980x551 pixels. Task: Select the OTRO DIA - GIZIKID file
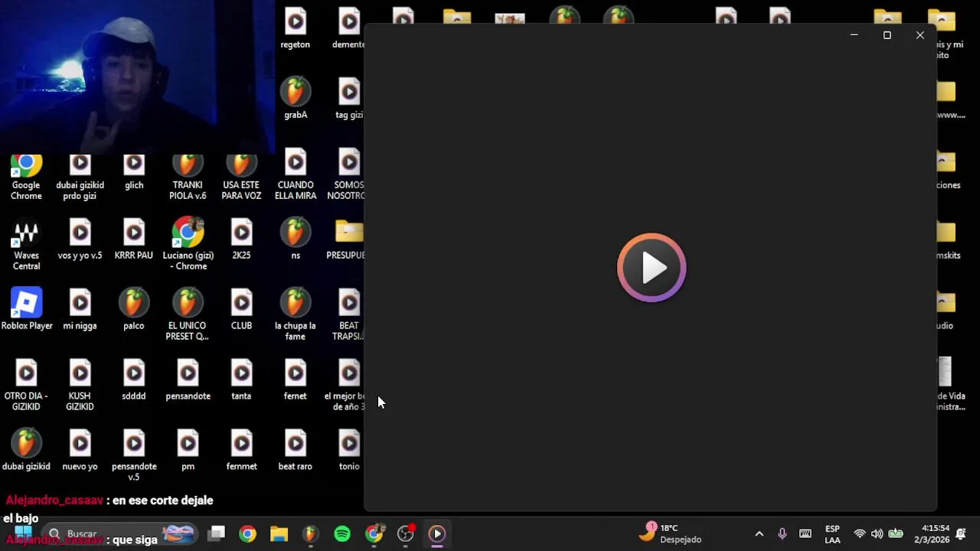(26, 386)
